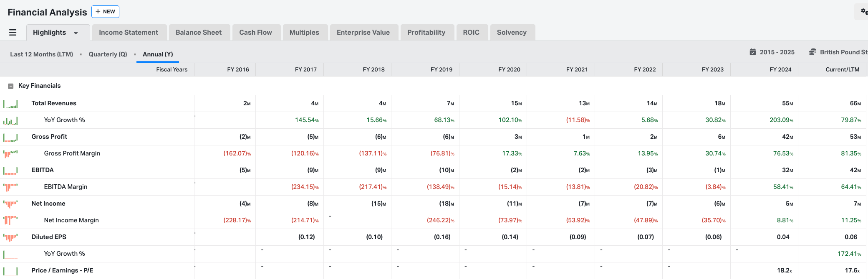Viewport: 868px width, 280px height.
Task: Open EPS YoY Growth % sparkline chart
Action: (10, 254)
